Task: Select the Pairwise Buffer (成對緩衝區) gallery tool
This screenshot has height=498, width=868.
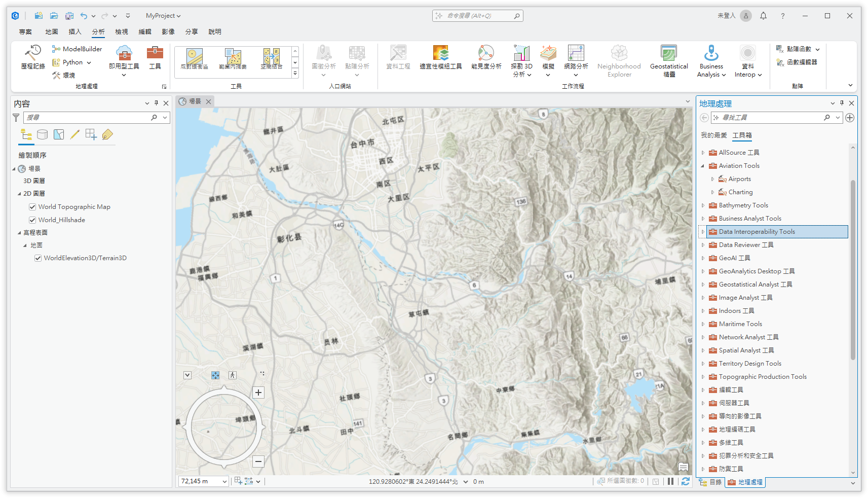Action: coord(195,59)
